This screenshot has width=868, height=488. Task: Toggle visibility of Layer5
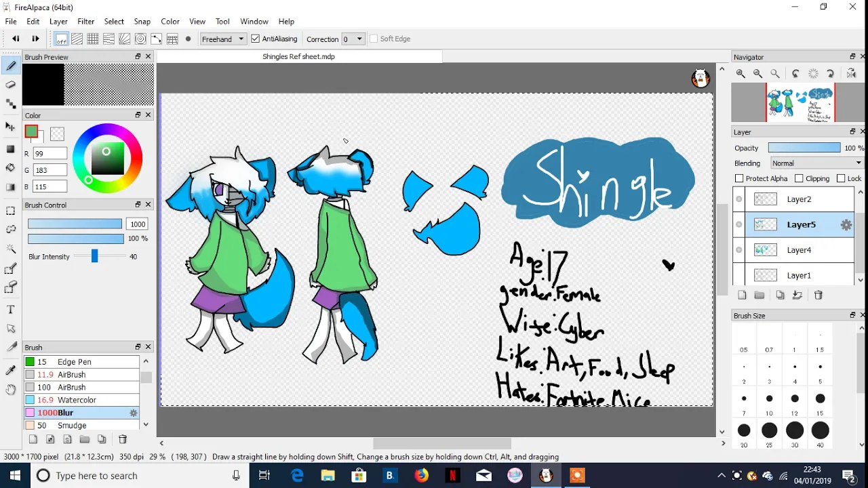coord(739,224)
